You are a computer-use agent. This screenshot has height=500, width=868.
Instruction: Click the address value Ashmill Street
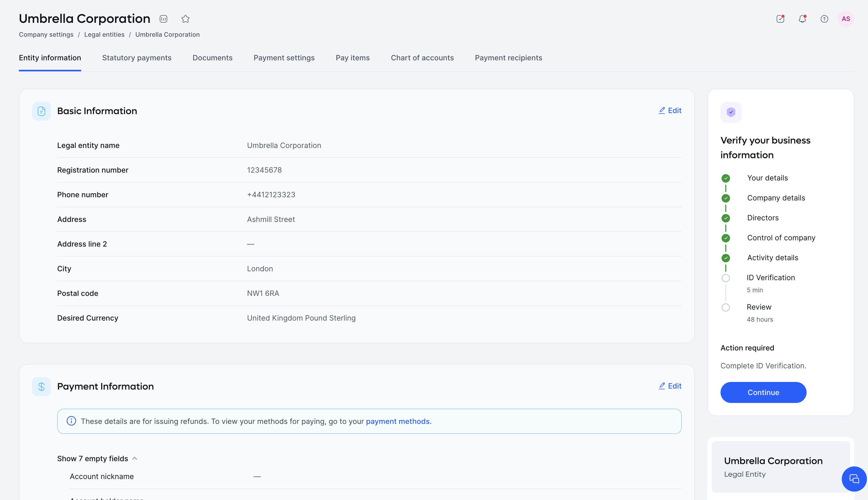[271, 219]
